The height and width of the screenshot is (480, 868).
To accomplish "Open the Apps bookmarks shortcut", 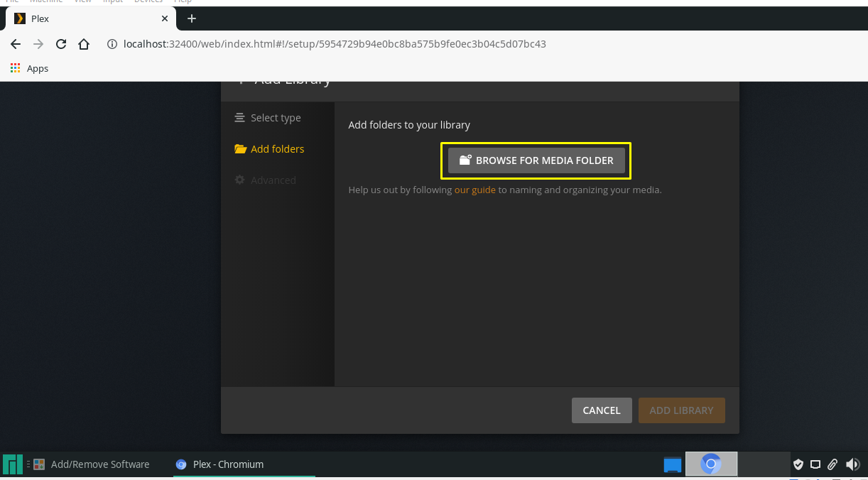I will (29, 68).
